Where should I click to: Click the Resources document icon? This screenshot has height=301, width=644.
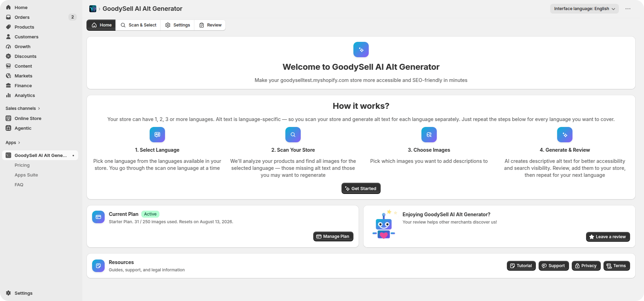pos(98,266)
